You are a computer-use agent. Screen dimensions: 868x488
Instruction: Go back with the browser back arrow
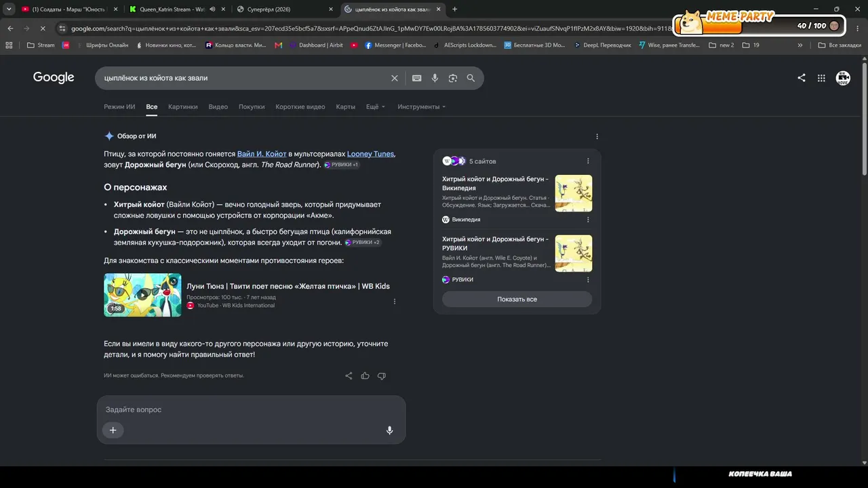tap(10, 28)
